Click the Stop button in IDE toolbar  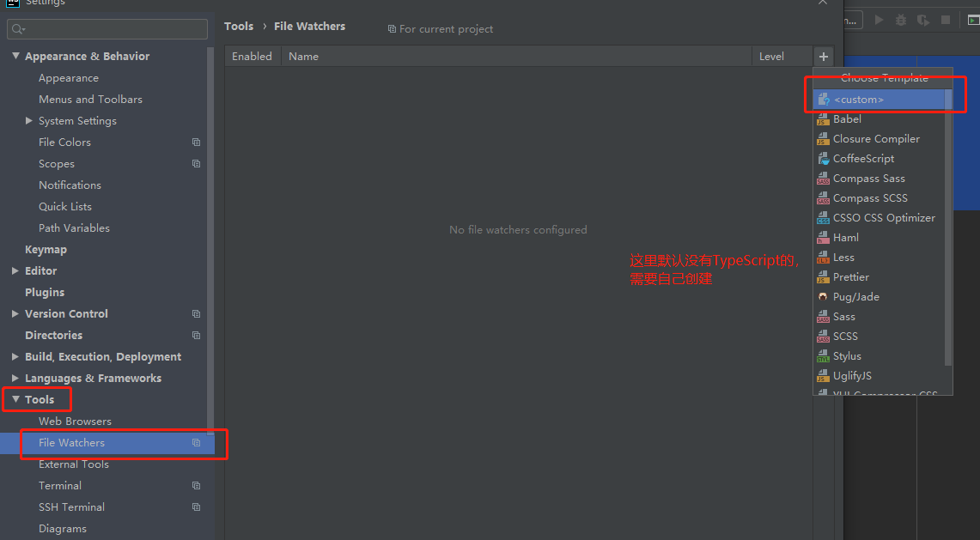(x=946, y=20)
